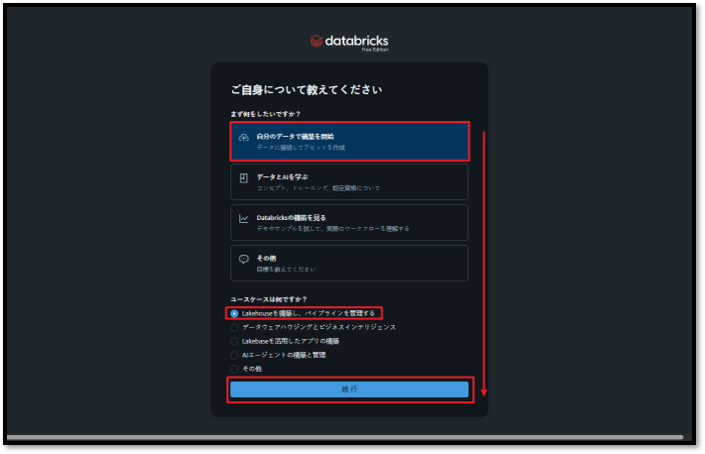Screen dimensions: 705x454
Task: Click the line chart icon for Databricksの機能を見る
Action: [x=243, y=218]
